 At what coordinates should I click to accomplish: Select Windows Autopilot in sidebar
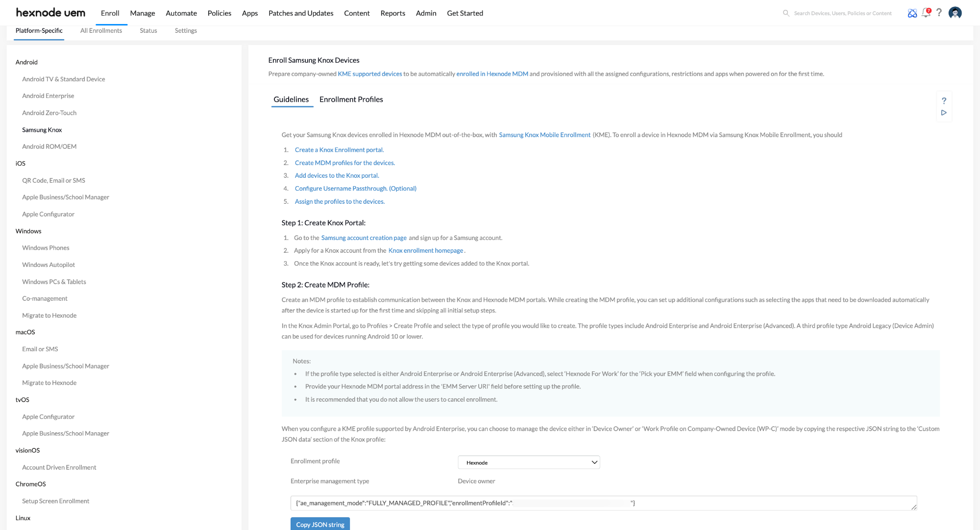click(x=49, y=265)
